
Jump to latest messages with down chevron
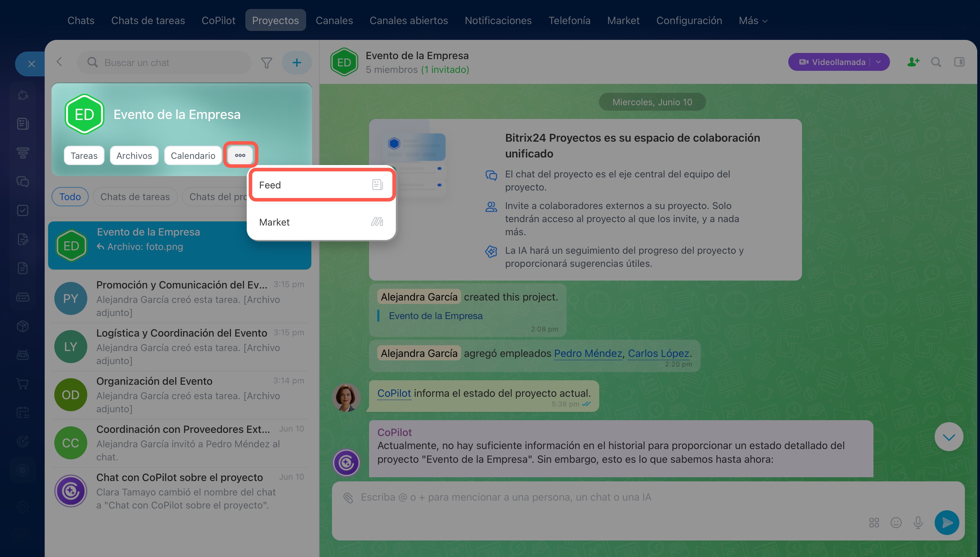coord(949,437)
